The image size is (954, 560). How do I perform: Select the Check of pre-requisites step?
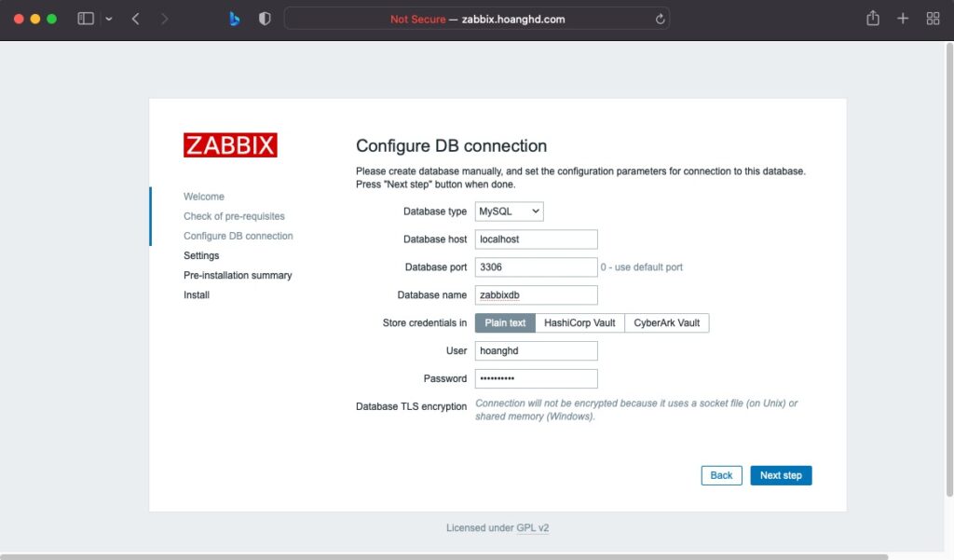[x=234, y=216]
